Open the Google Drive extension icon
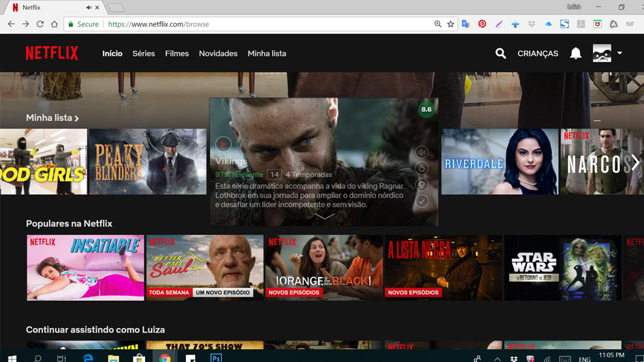This screenshot has width=644, height=362. coord(613,24)
